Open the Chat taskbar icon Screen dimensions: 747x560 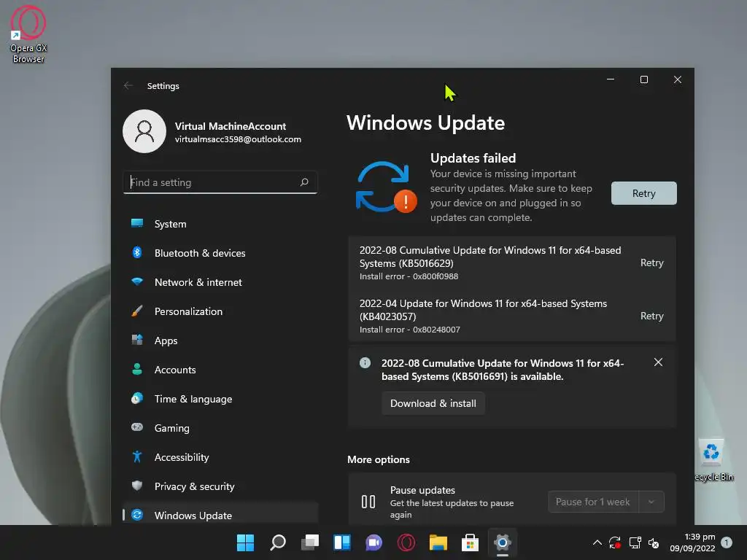pyautogui.click(x=374, y=542)
